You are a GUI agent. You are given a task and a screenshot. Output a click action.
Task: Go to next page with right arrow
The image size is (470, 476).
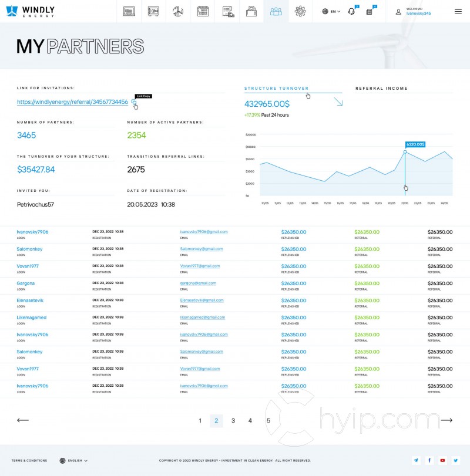pyautogui.click(x=446, y=420)
